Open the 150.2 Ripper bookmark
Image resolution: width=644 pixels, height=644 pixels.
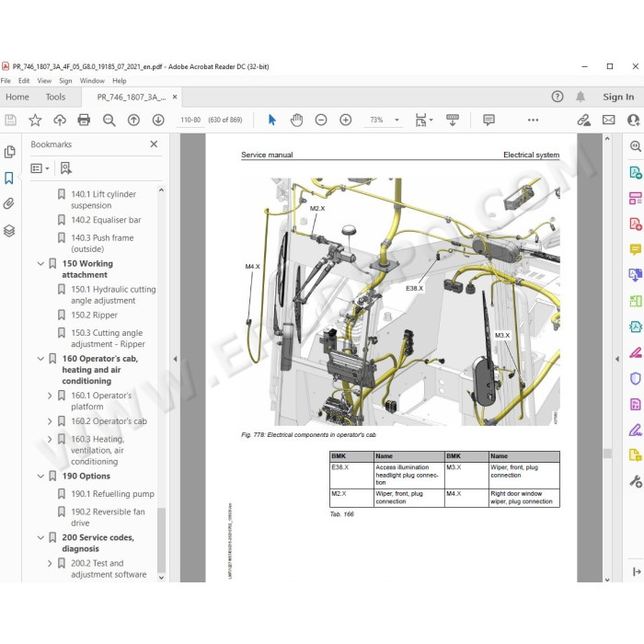pos(94,315)
